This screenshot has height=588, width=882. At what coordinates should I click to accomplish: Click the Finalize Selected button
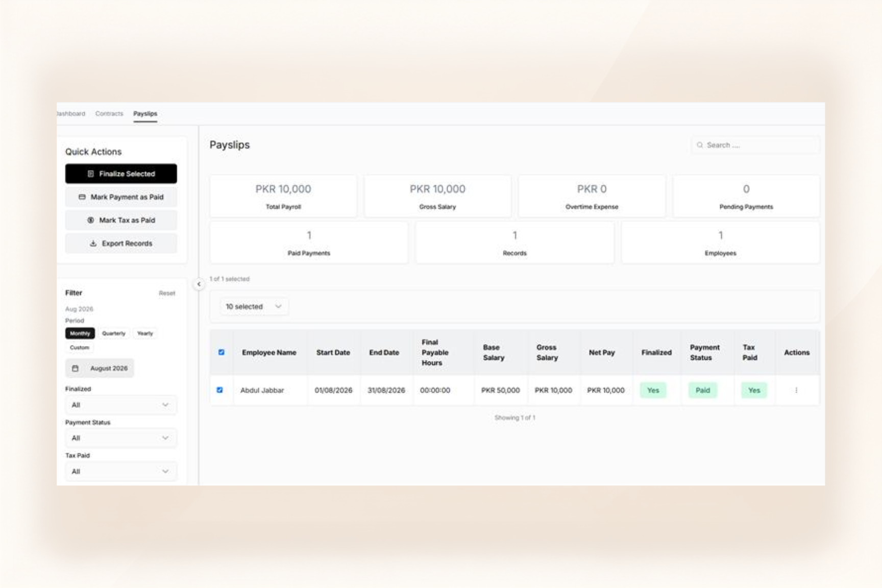(x=121, y=174)
